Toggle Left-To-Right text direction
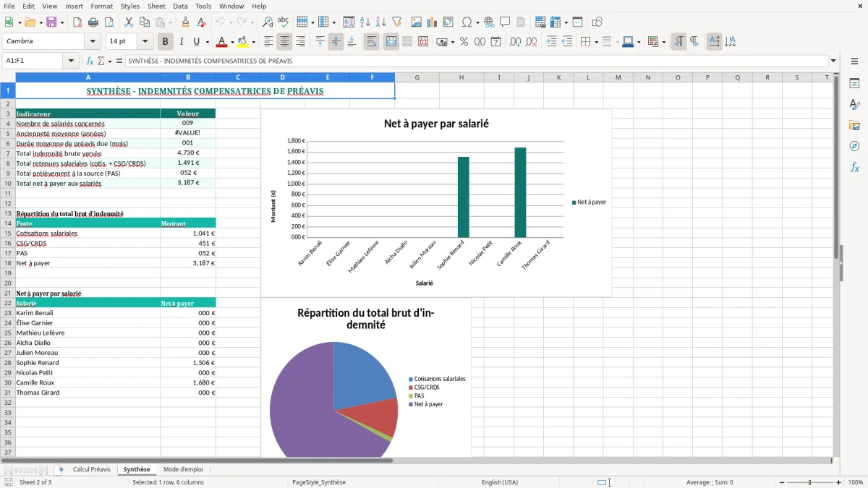The height and width of the screenshot is (488, 868). 678,42
